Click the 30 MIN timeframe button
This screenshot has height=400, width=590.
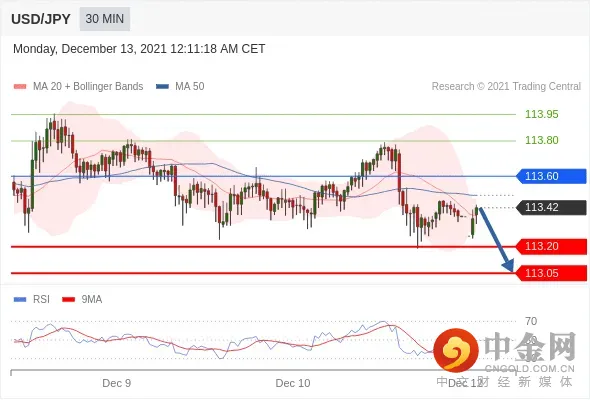pyautogui.click(x=105, y=19)
